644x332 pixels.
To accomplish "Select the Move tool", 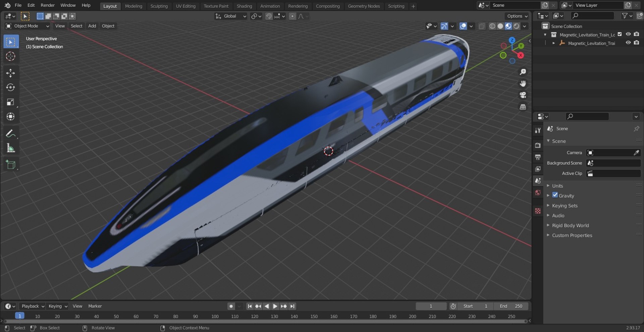I will (x=11, y=73).
